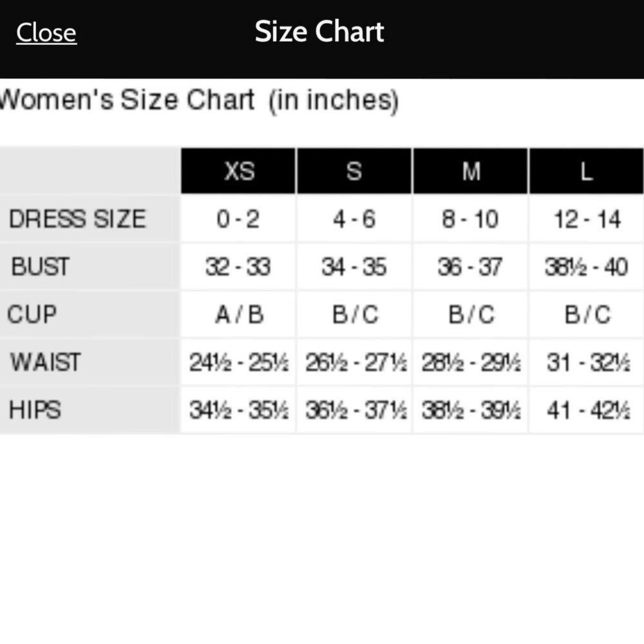Select the M column header
The width and height of the screenshot is (644, 644).
click(x=471, y=171)
